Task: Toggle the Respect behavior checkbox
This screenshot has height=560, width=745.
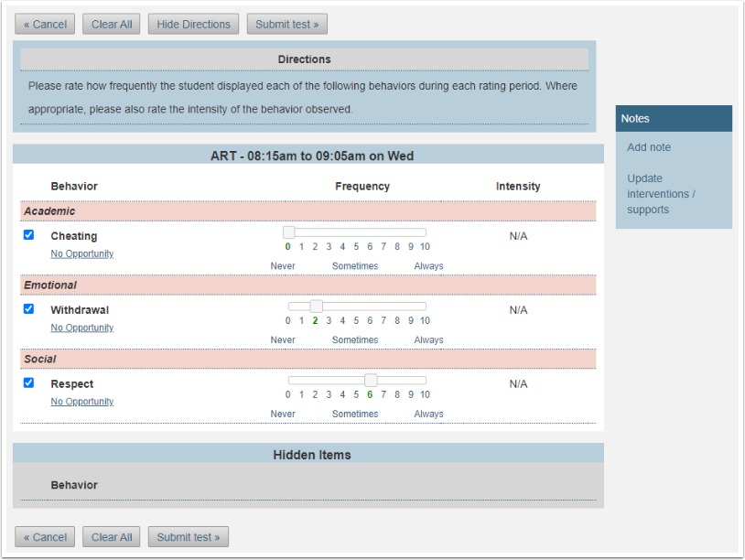Action: point(28,382)
